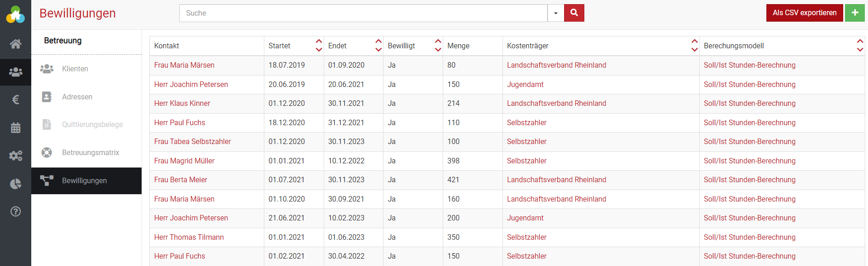Image resolution: width=868 pixels, height=266 pixels.
Task: Add a new Bewilligung with plus button
Action: coord(855,13)
